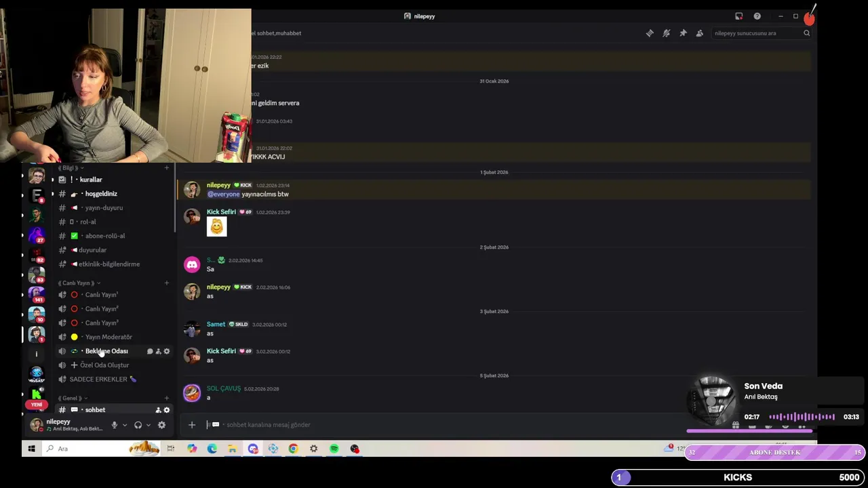
Task: Open chat of Bekleme Odası voice channel
Action: point(150,351)
